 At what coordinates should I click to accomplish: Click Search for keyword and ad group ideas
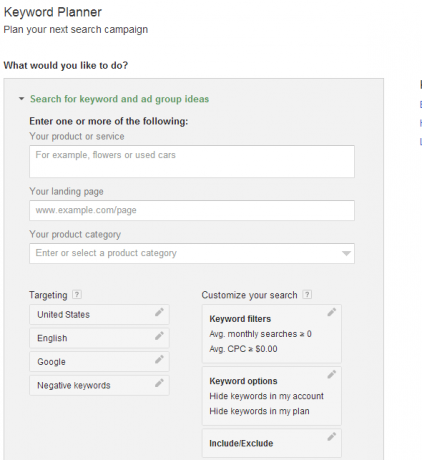coord(119,99)
